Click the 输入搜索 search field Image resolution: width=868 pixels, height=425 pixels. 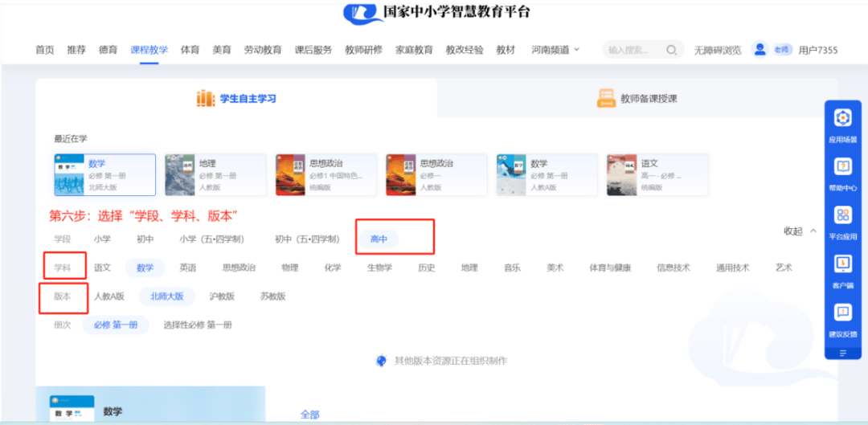643,50
